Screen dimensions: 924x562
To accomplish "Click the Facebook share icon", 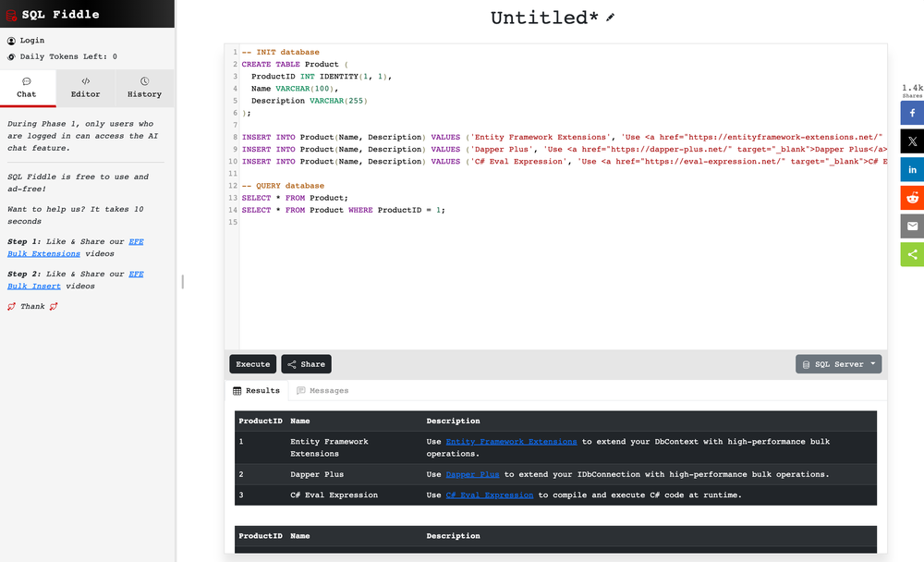I will tap(912, 113).
